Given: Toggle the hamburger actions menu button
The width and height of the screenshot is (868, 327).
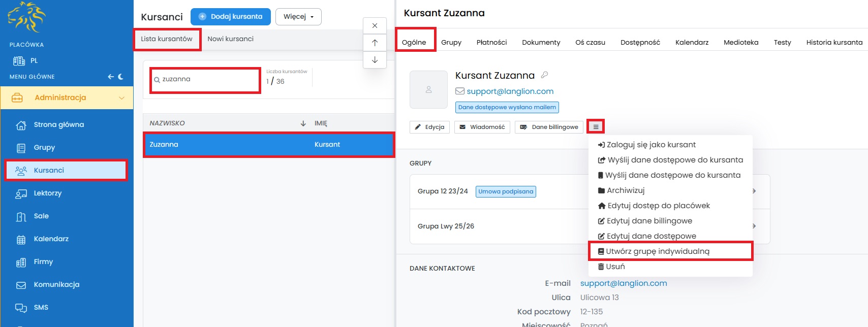Looking at the screenshot, I should (x=596, y=127).
